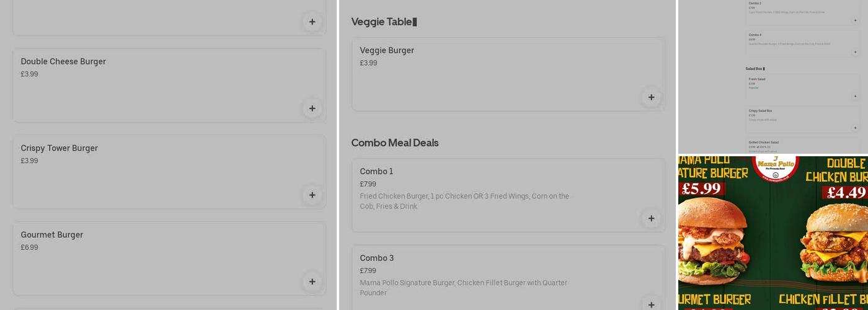This screenshot has width=868, height=310.
Task: Hit the plus icon for Combo 3
Action: click(x=651, y=304)
